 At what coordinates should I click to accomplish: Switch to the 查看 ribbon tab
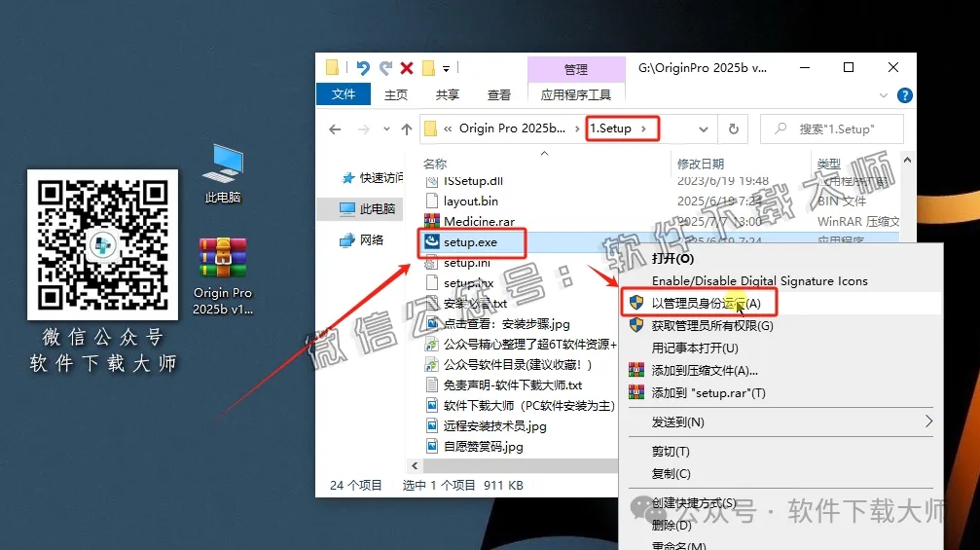click(x=498, y=94)
